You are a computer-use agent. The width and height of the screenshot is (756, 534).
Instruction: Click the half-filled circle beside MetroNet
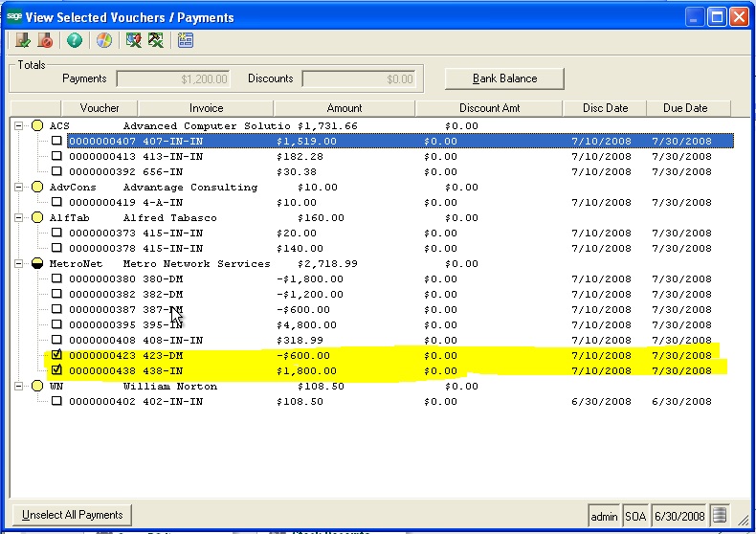(37, 263)
